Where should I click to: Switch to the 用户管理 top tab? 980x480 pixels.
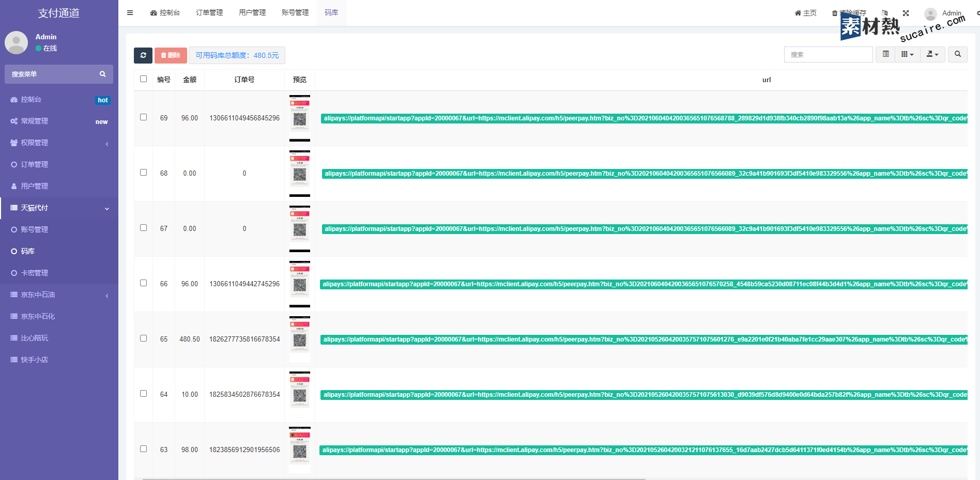(252, 13)
